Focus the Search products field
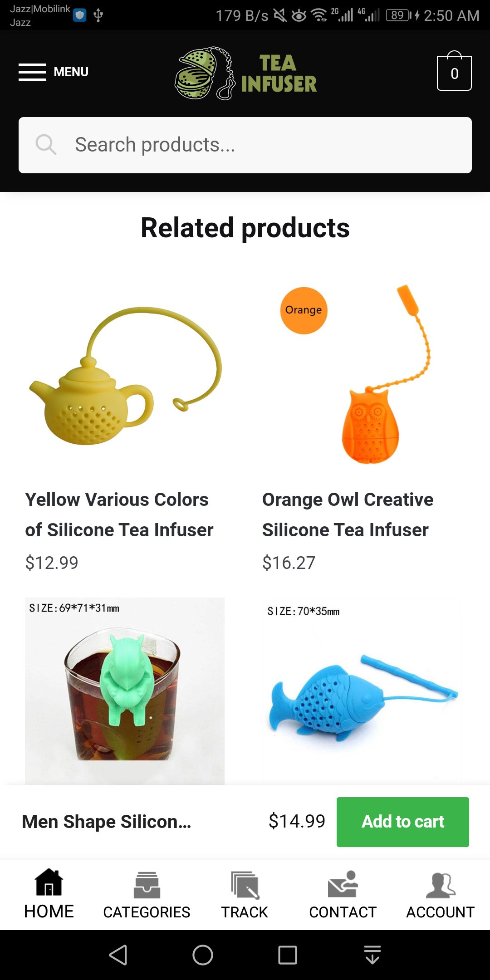Screen dimensions: 490x980 pyautogui.click(x=245, y=145)
